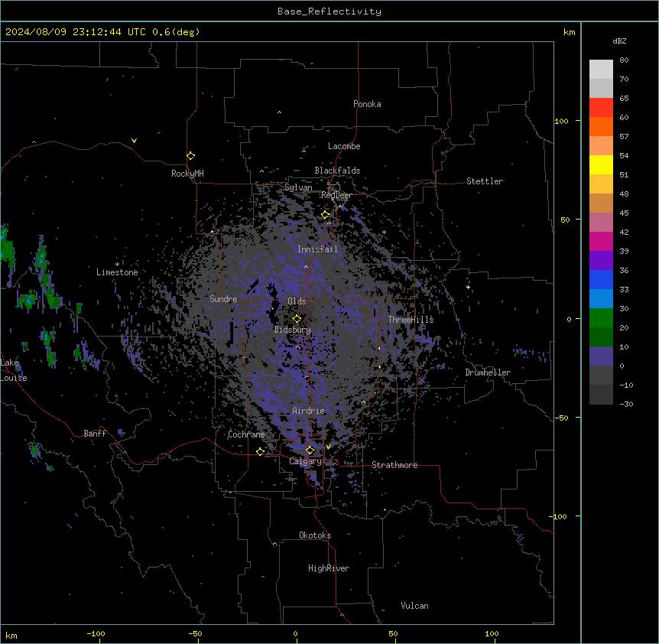This screenshot has width=659, height=644.
Task: Click the 80 value in the dBZ legend
Action: (624, 60)
